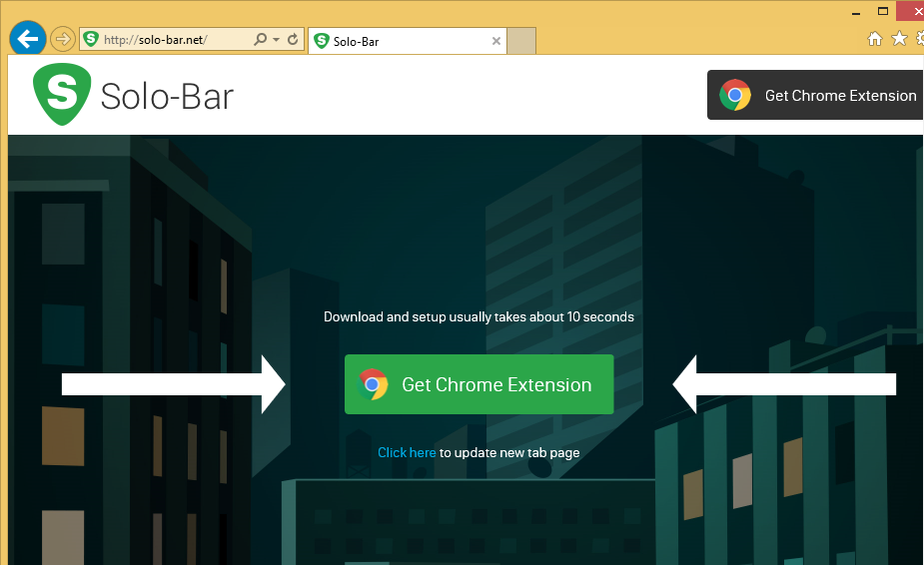Expand the address bar dropdown arrow
Screen dimensions: 924x565
coord(276,40)
